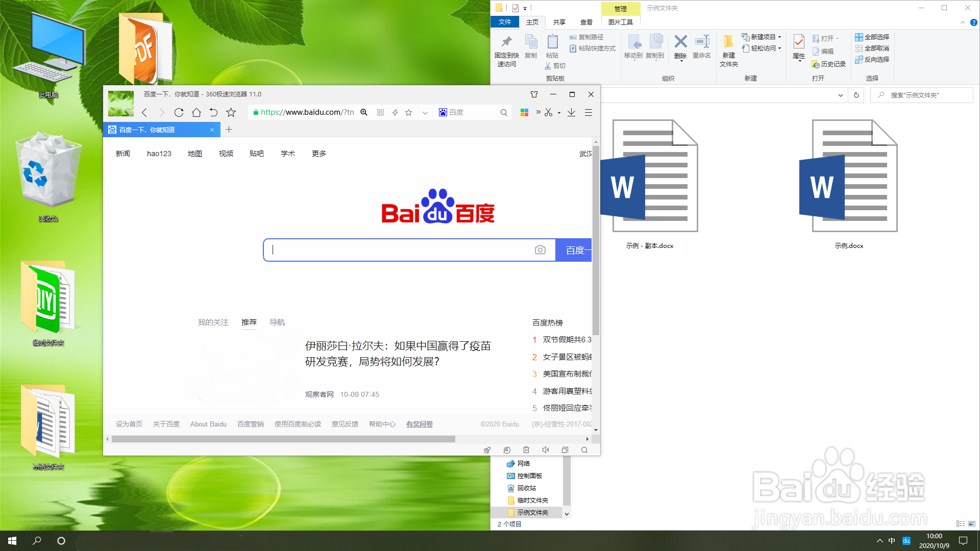Toggle 反向选择 (invert selection) option
Screen dimensions: 980x551
(x=872, y=59)
